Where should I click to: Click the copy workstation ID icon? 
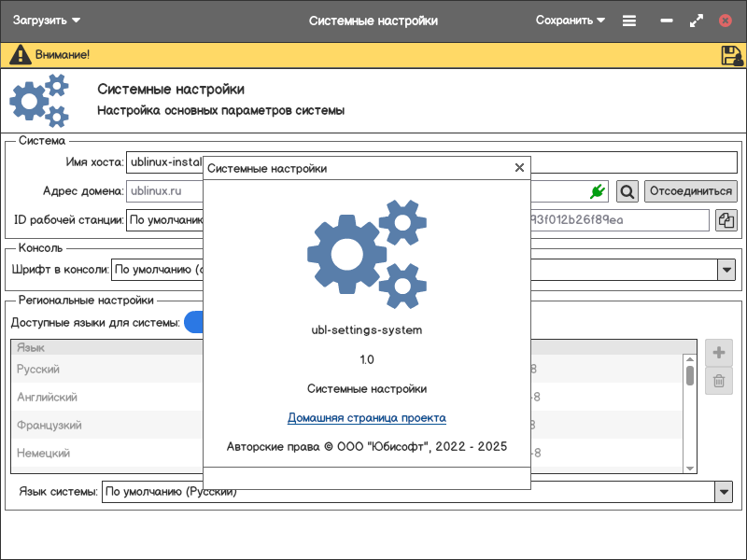tap(726, 220)
